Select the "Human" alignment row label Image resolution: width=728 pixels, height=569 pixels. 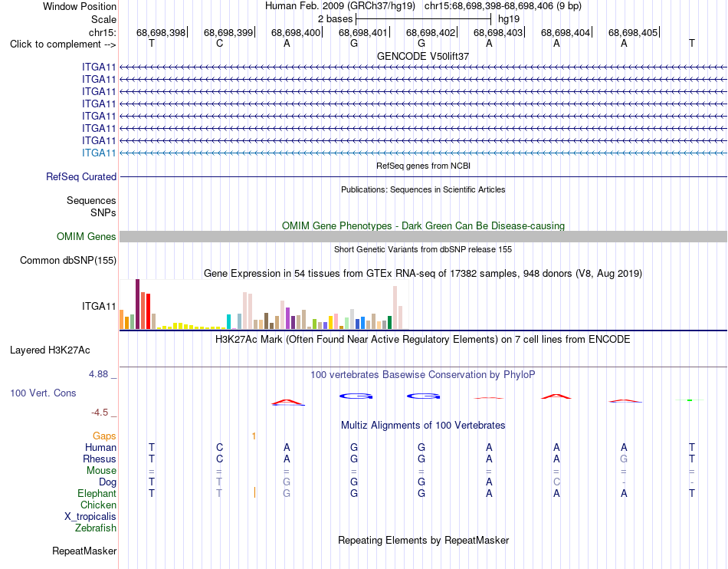point(100,447)
